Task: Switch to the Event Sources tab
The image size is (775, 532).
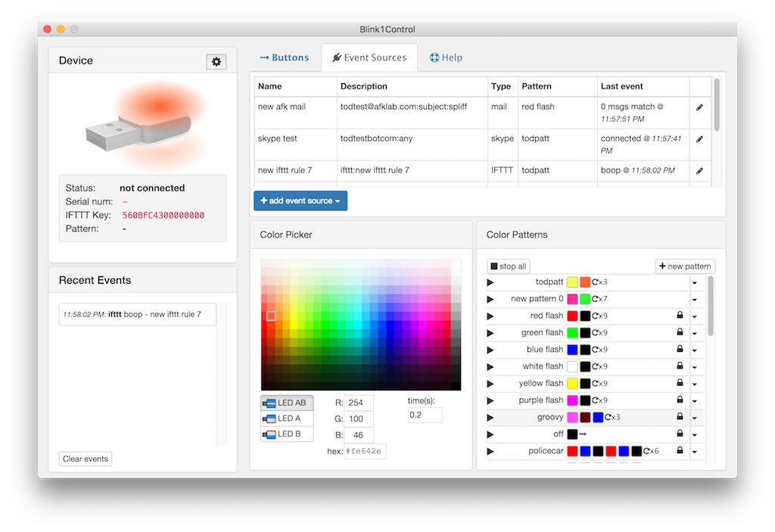Action: pos(369,58)
